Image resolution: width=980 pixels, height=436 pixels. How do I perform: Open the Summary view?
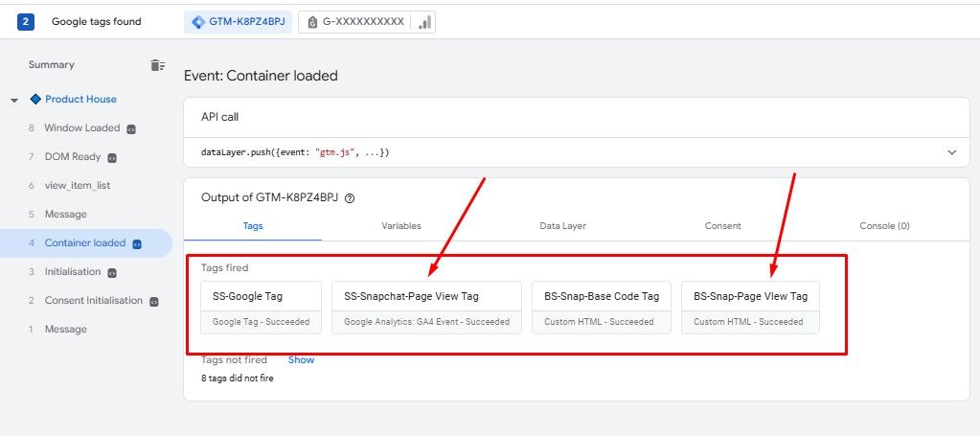coord(51,64)
